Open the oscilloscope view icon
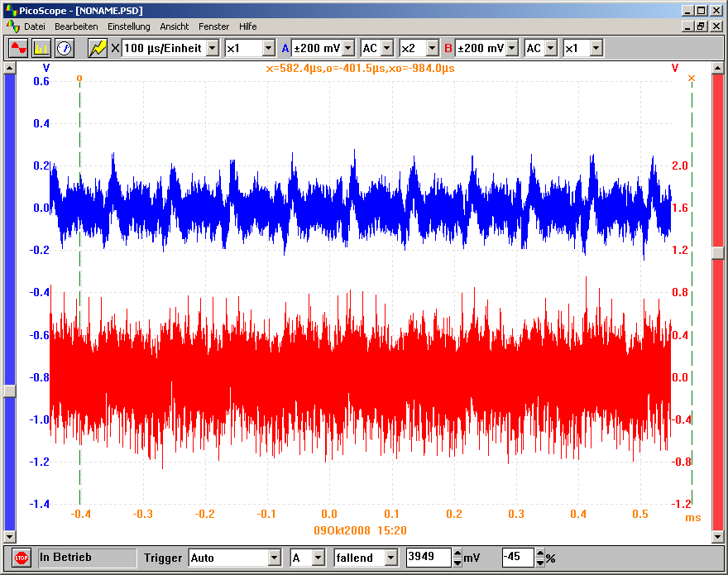 coord(19,48)
